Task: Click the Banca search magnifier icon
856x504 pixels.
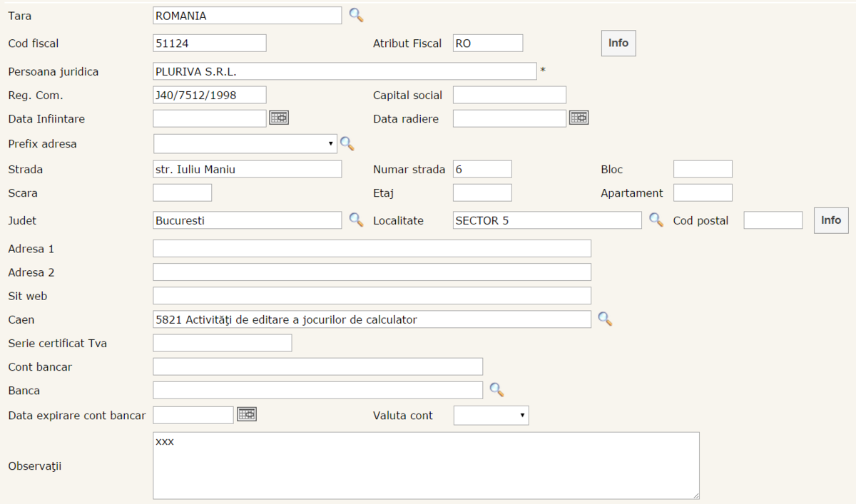Action: [496, 389]
